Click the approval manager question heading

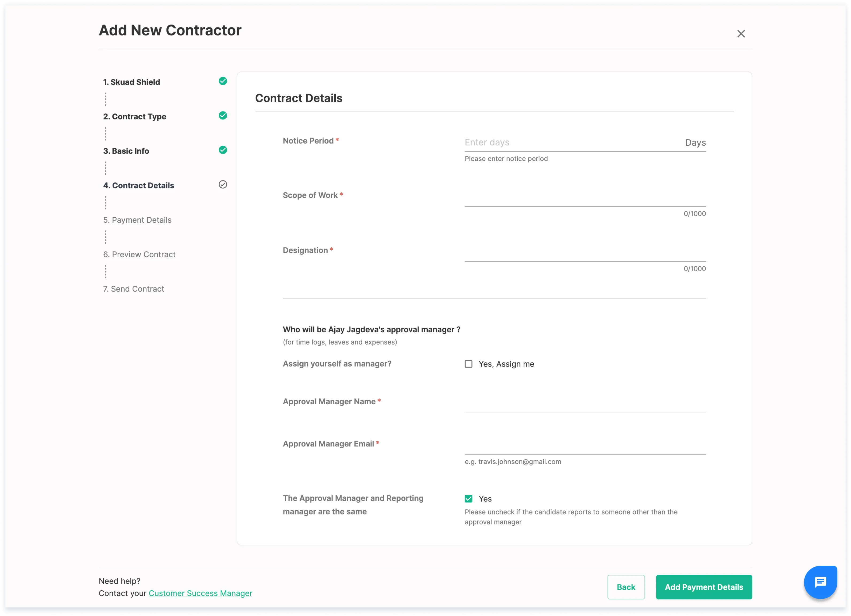click(x=372, y=330)
